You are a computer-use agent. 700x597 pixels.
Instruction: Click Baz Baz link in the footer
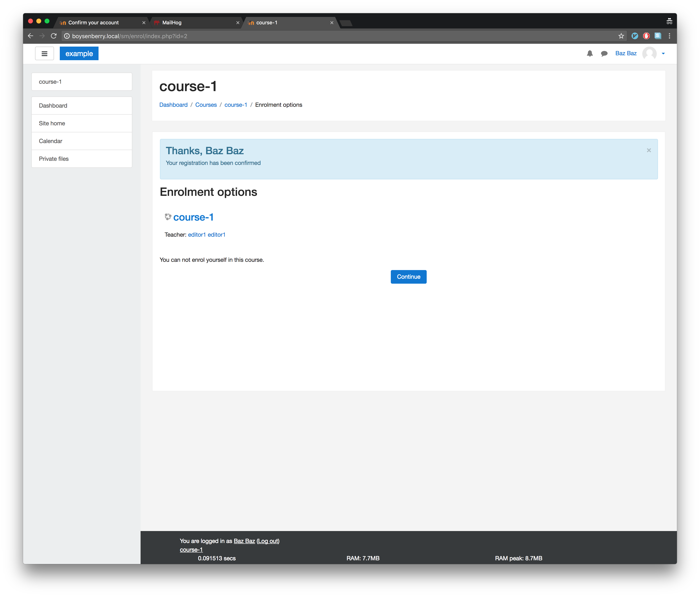pos(244,541)
